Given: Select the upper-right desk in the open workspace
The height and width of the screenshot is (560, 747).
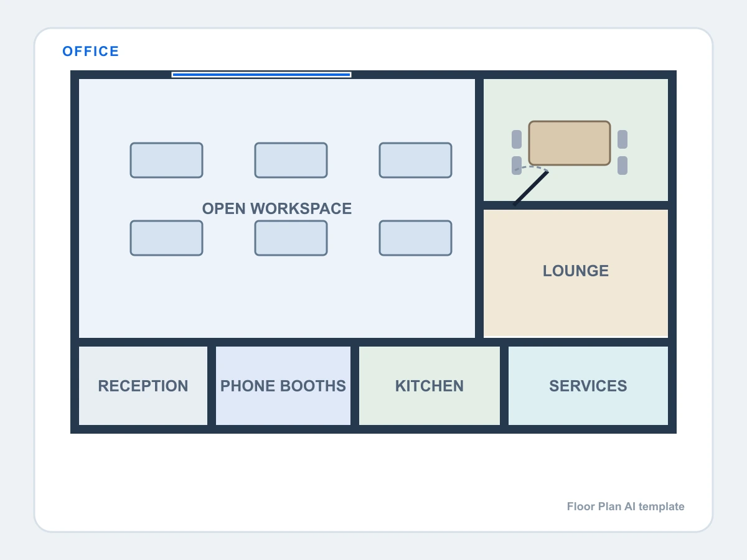Looking at the screenshot, I should [415, 160].
